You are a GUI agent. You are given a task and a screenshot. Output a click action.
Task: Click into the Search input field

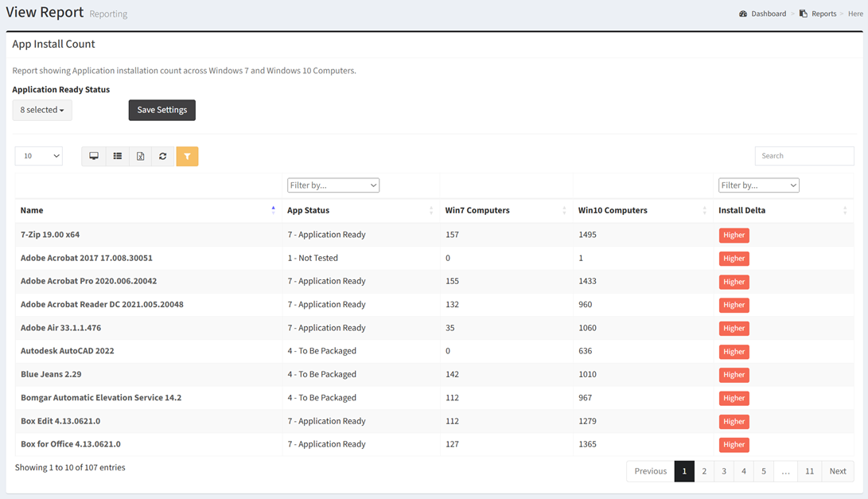click(x=804, y=156)
